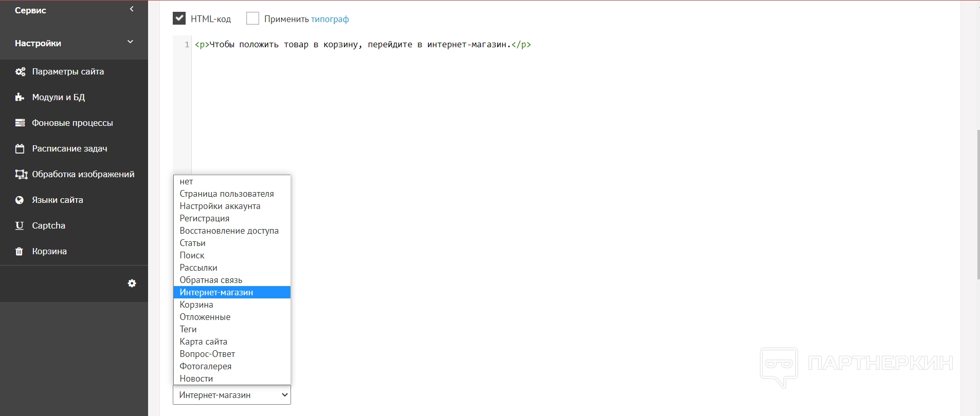Follow the типограф link
This screenshot has height=416, width=980.
(x=330, y=19)
